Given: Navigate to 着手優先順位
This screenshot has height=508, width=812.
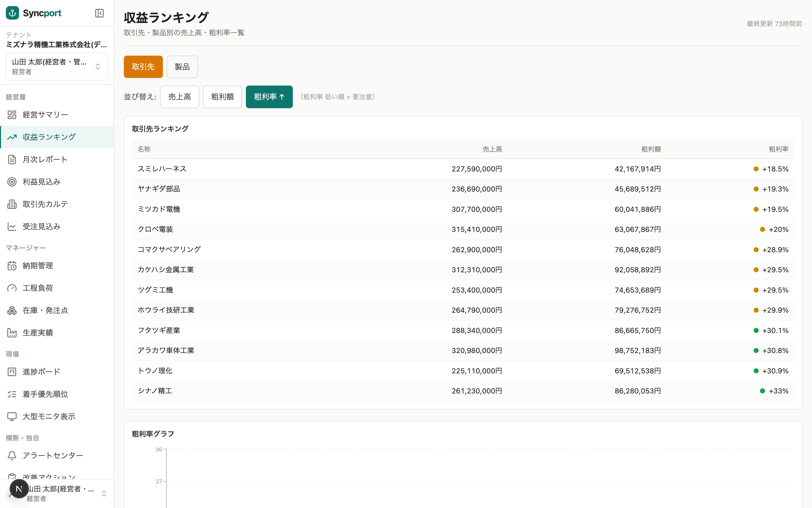Looking at the screenshot, I should click(57, 394).
